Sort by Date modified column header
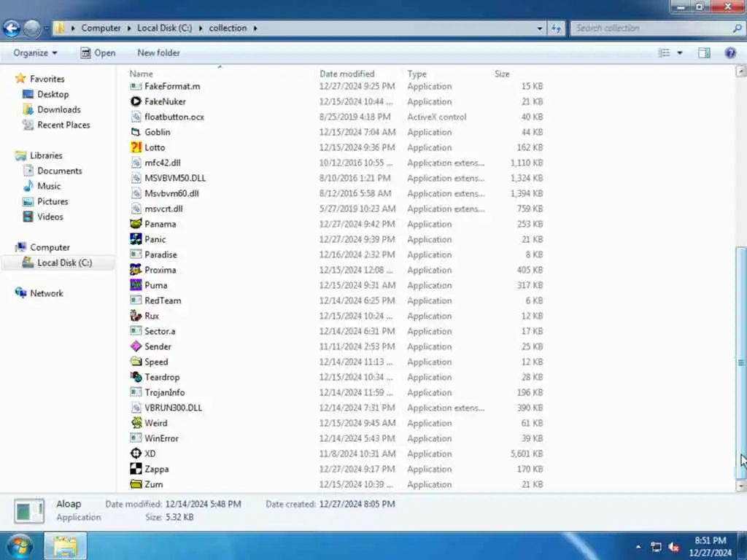This screenshot has height=560, width=747. point(347,74)
